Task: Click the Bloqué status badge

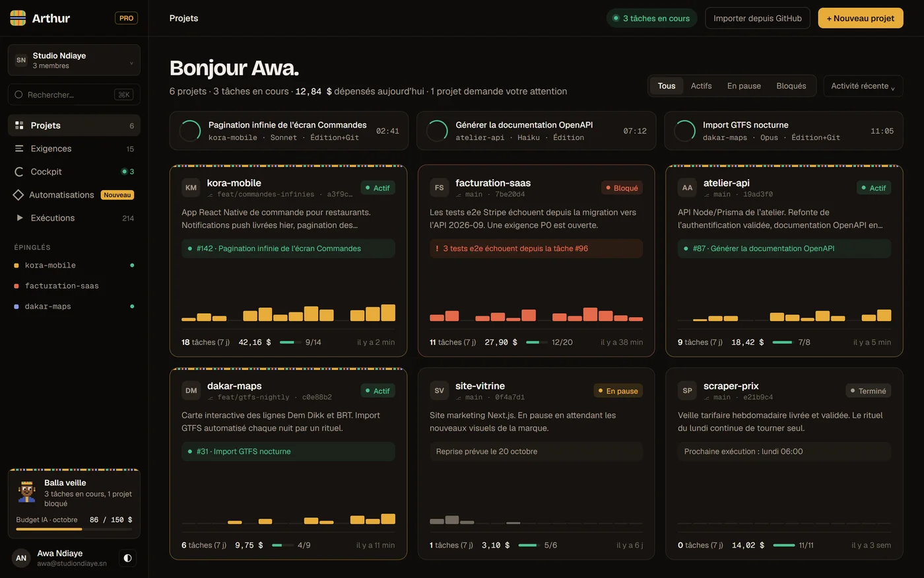Action: pos(622,188)
